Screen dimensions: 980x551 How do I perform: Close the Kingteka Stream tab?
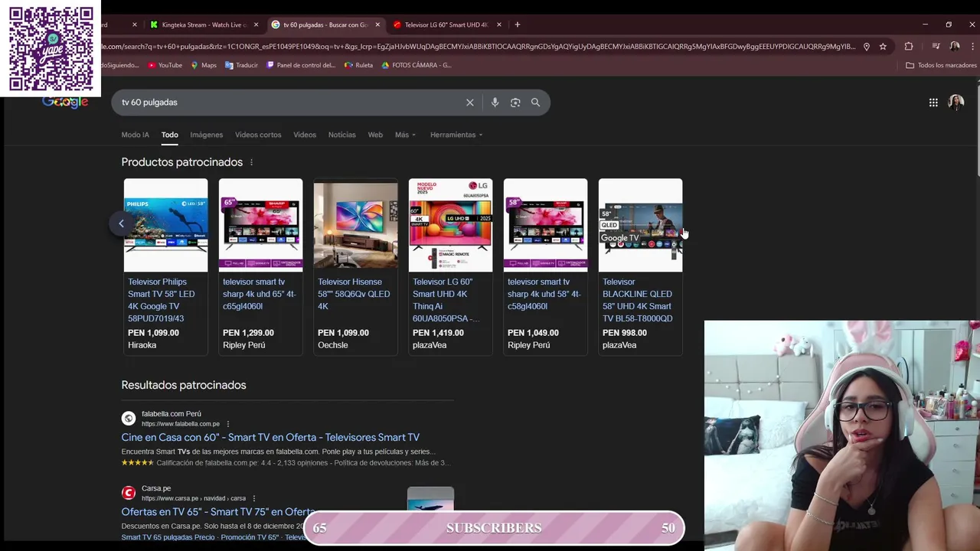tap(256, 24)
